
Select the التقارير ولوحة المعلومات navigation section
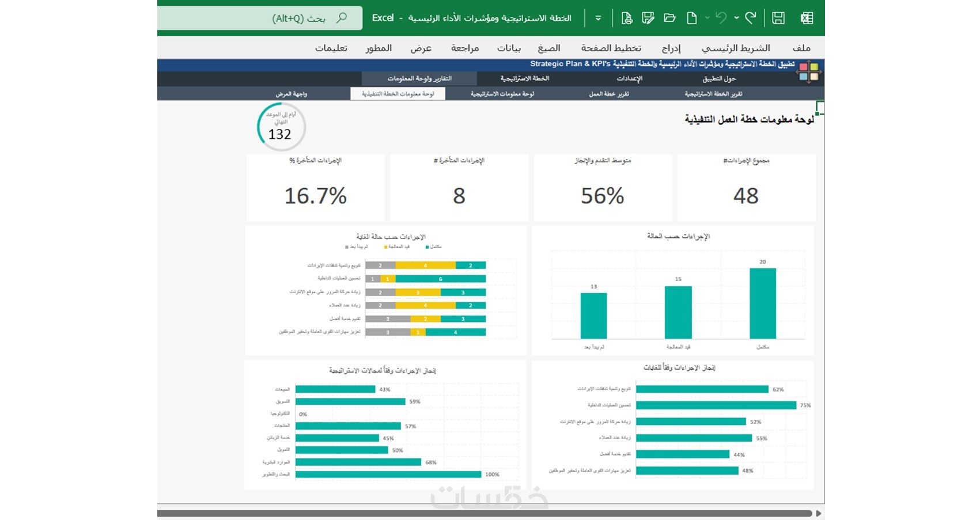point(419,79)
